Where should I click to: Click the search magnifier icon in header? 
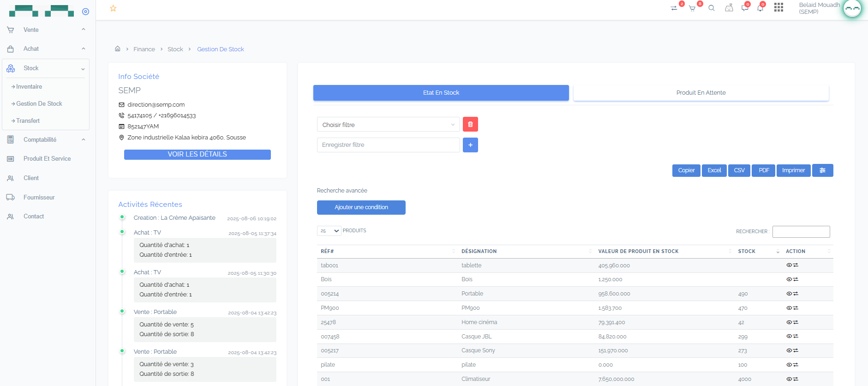pyautogui.click(x=712, y=8)
